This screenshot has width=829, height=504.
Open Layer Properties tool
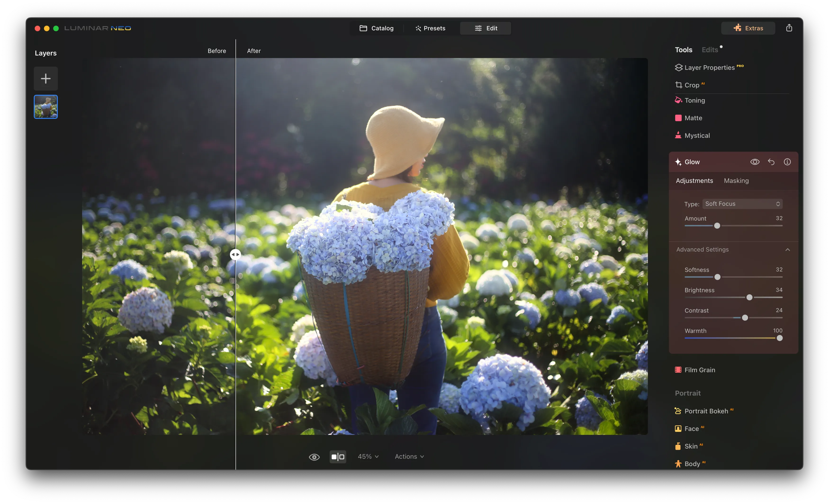point(709,67)
